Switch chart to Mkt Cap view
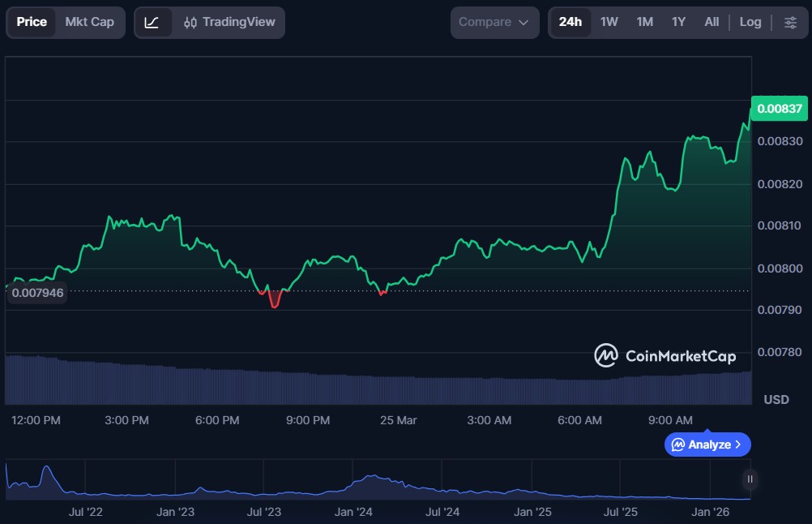812x524 pixels. [x=89, y=22]
